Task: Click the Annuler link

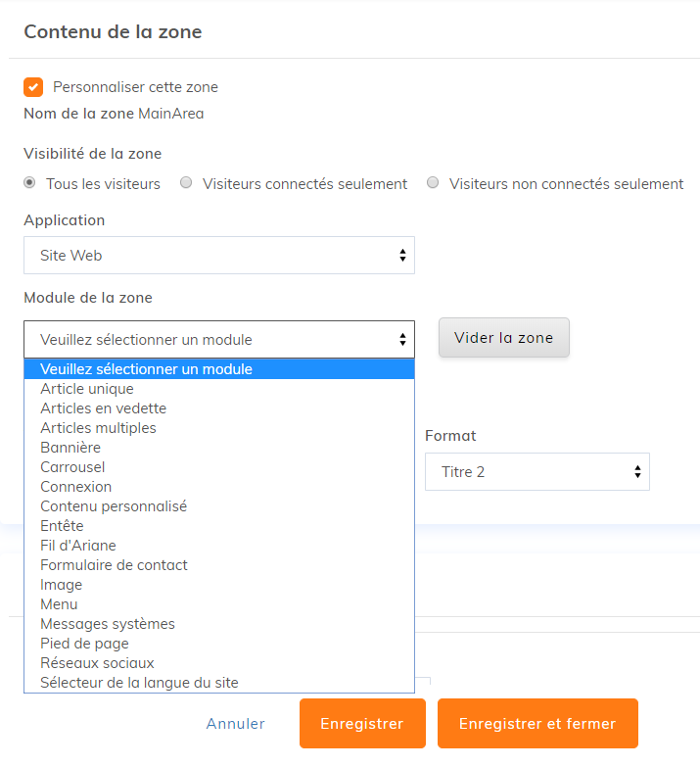Action: (236, 724)
